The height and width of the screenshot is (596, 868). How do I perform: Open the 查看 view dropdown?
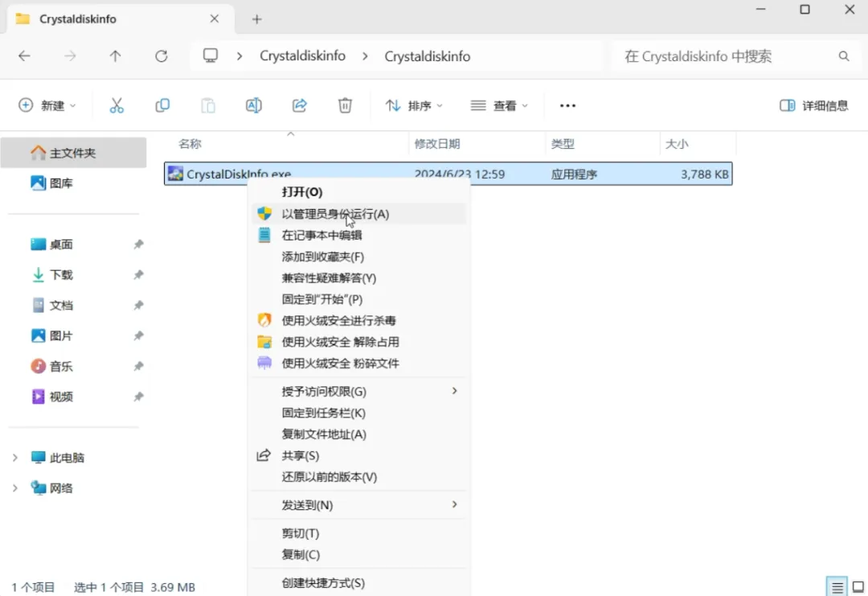click(499, 105)
